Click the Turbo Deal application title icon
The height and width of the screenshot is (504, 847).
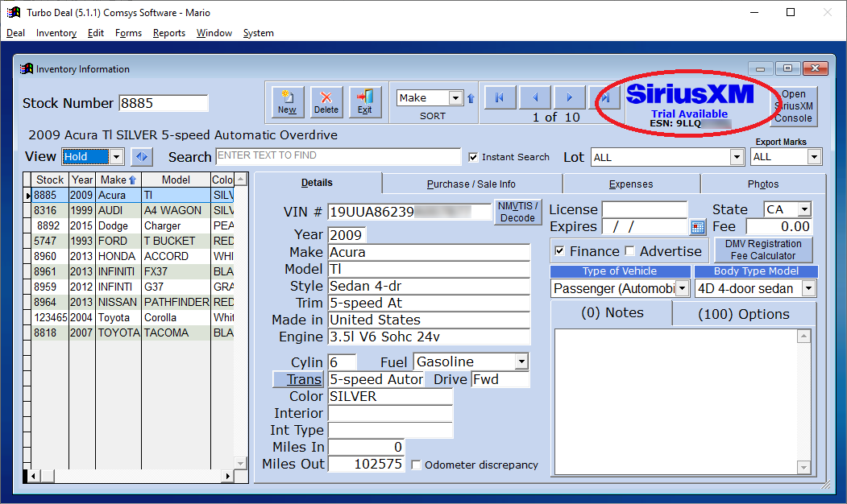coord(14,12)
